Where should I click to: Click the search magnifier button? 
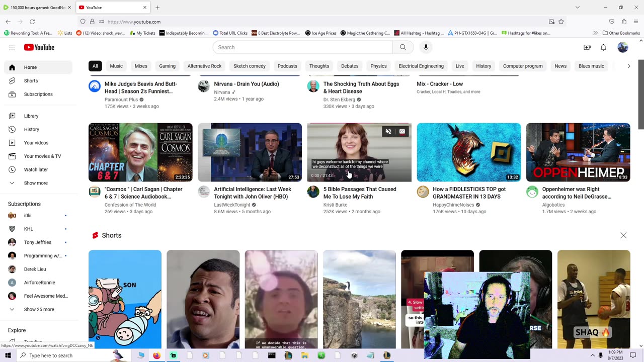pos(403,47)
